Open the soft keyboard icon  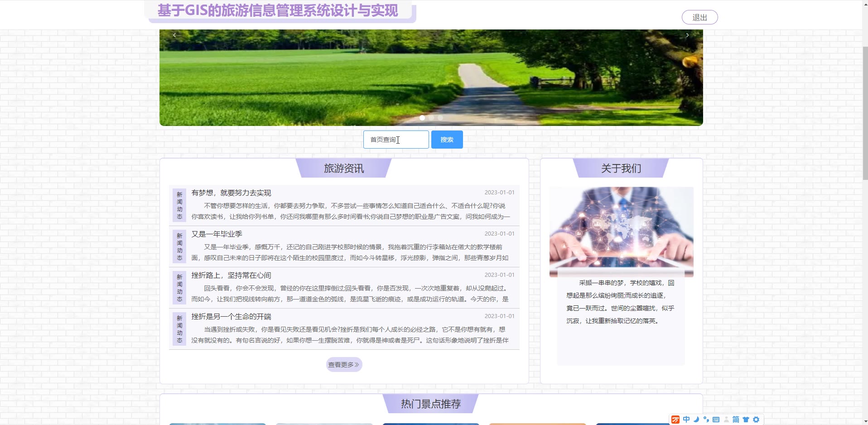pos(716,420)
